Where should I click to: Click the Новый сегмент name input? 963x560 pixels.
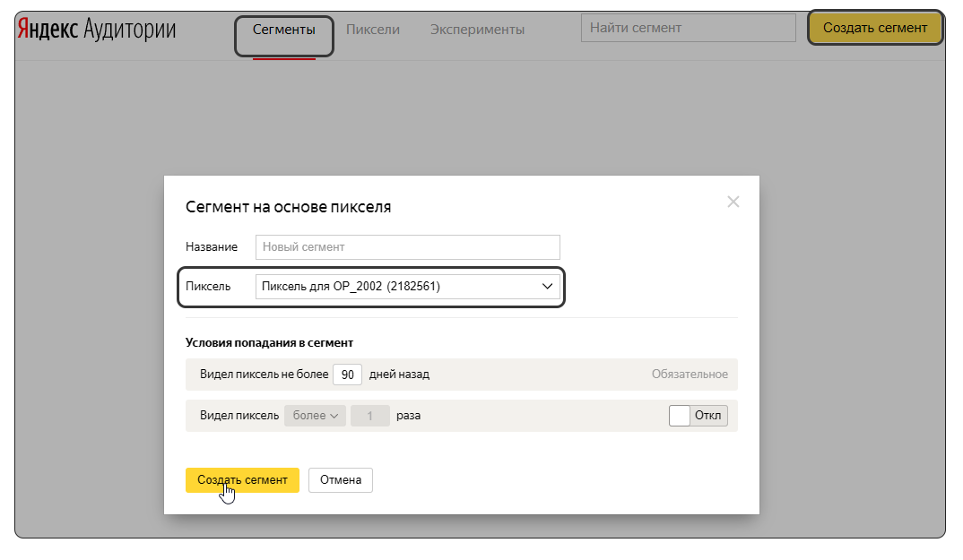408,247
